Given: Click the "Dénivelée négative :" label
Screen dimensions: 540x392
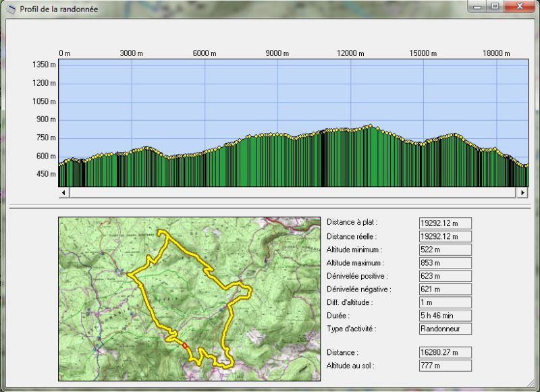Looking at the screenshot, I should [x=359, y=289].
